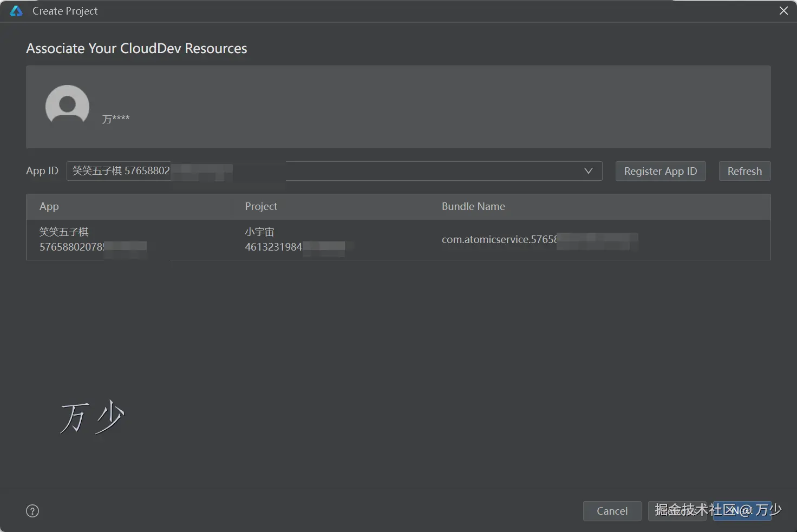Image resolution: width=797 pixels, height=532 pixels.
Task: Click the Project column header
Action: coord(261,206)
